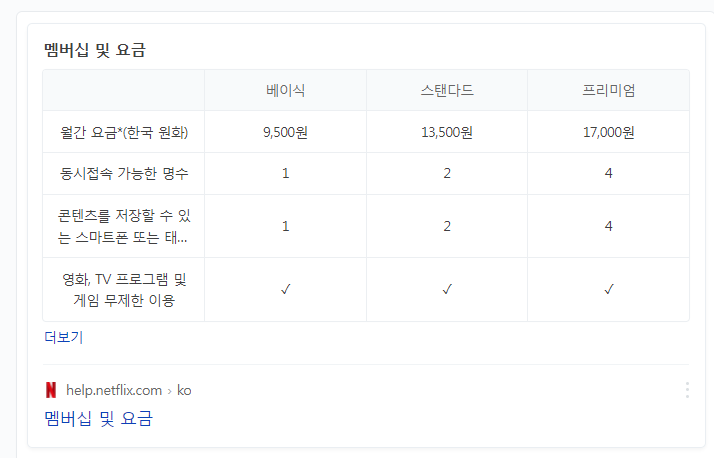This screenshot has width=714, height=458.
Task: Click the 13,500원 price cell
Action: [x=447, y=132]
